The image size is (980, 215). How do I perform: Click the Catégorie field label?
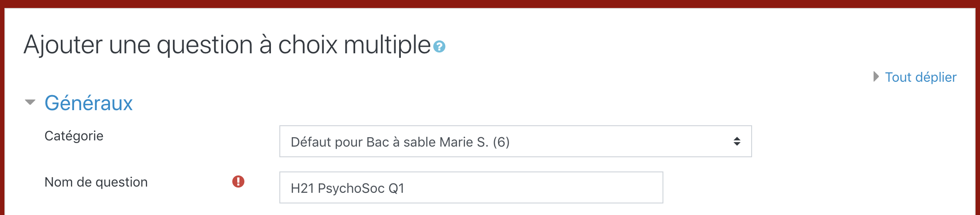(x=74, y=136)
